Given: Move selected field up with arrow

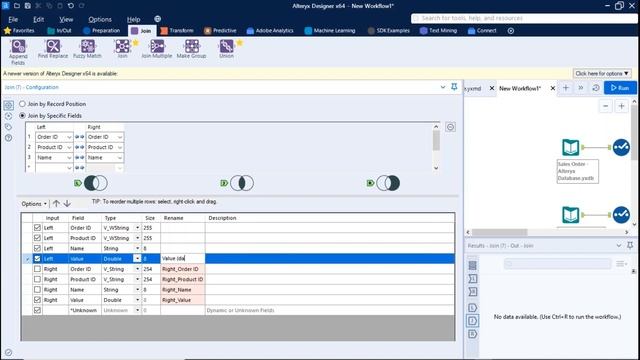Looking at the screenshot, I should click(56, 203).
